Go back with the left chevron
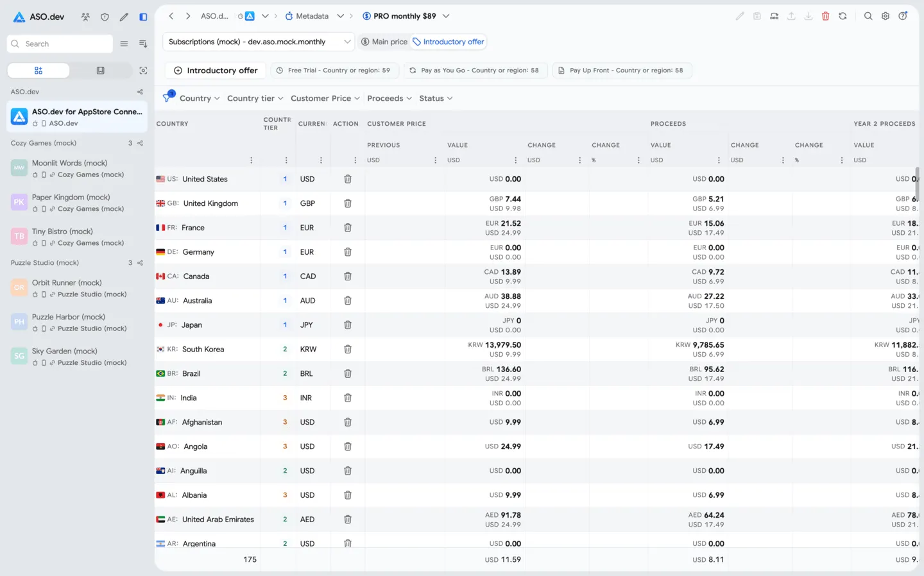The width and height of the screenshot is (924, 576). coord(171,16)
